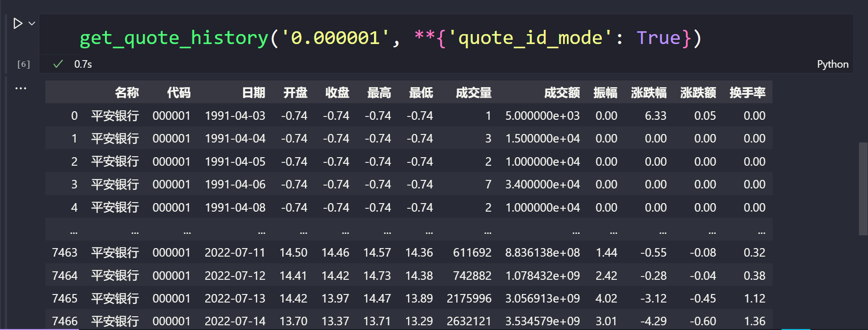The width and height of the screenshot is (868, 330).
Task: Open run options dropdown arrow beside play
Action: [32, 23]
